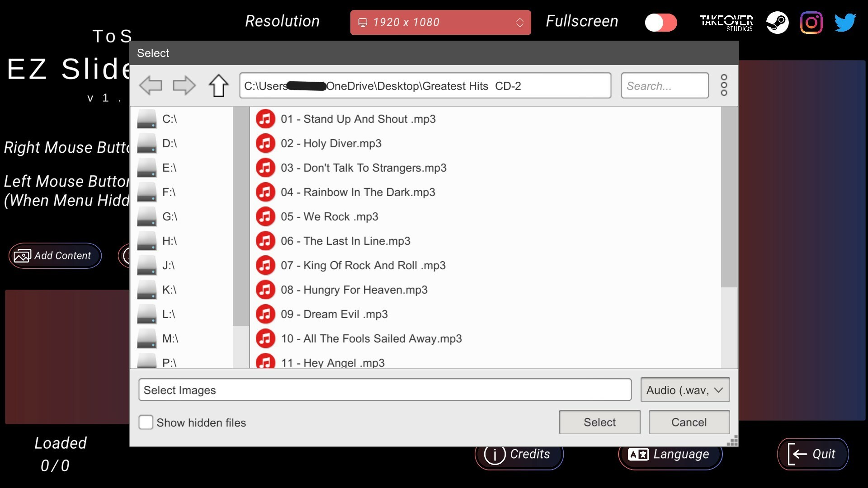
Task: Select the D:\ drive in sidebar
Action: pos(170,143)
